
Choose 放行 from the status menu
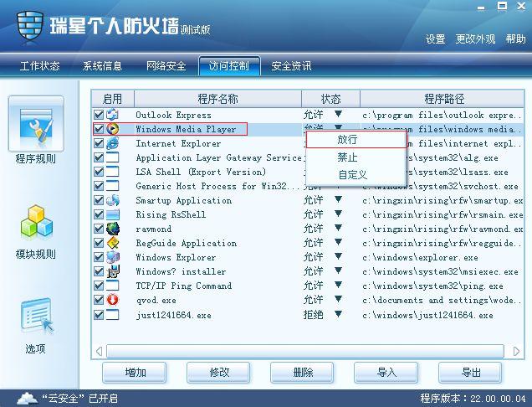(x=356, y=140)
